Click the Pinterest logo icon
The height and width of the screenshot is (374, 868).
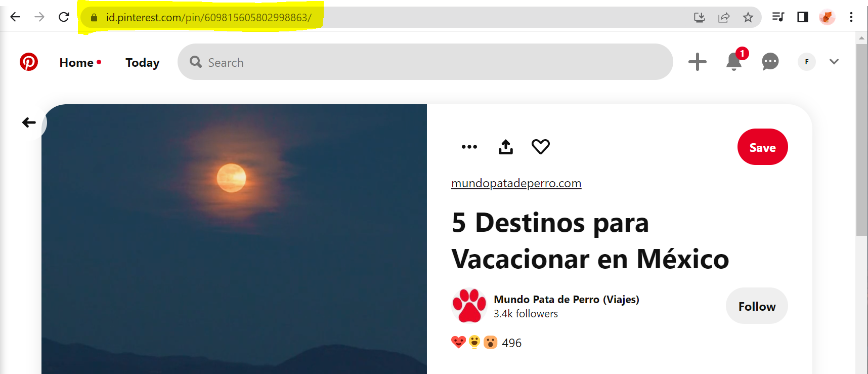[29, 62]
